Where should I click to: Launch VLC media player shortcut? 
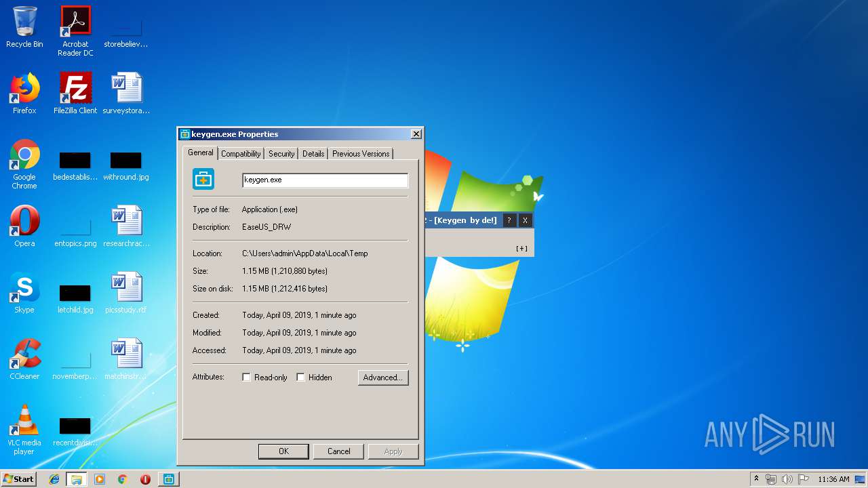click(x=24, y=430)
